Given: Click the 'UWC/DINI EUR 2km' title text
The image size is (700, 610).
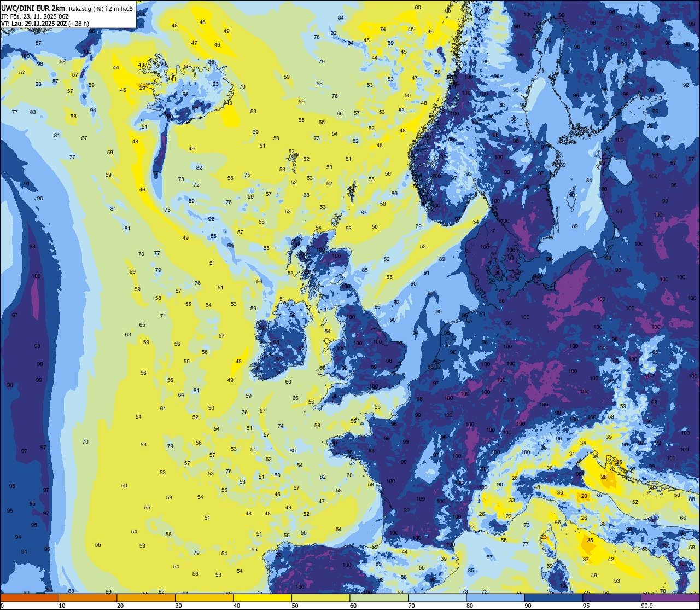Looking at the screenshot, I should (32, 8).
